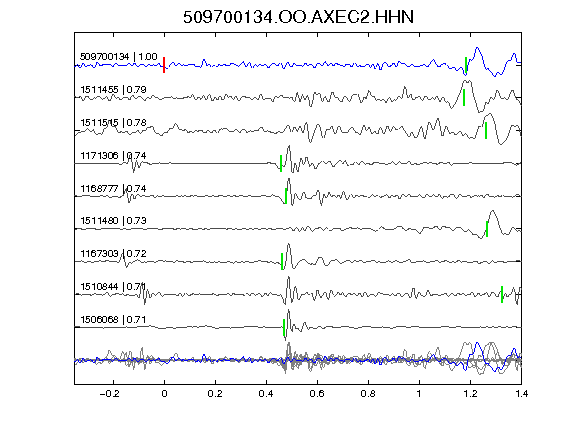This screenshot has width=576, height=432.
Task: Click green pick on trace 1168777
Action: pyautogui.click(x=286, y=196)
